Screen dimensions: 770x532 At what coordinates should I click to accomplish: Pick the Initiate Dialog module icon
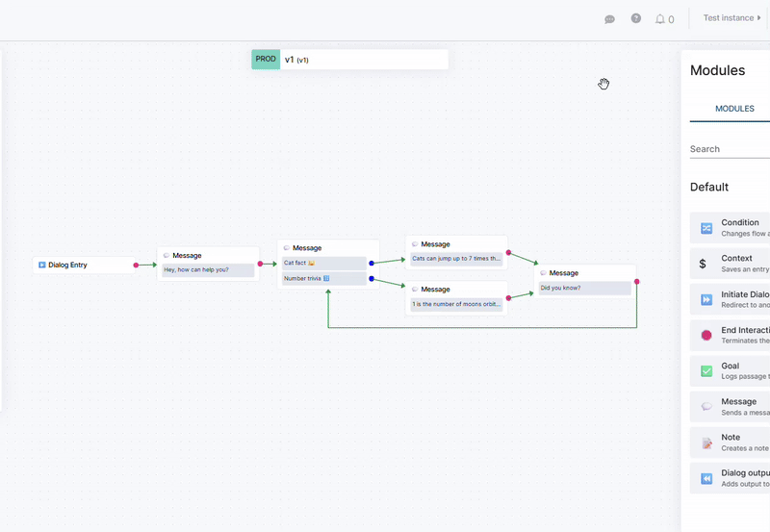tap(706, 299)
